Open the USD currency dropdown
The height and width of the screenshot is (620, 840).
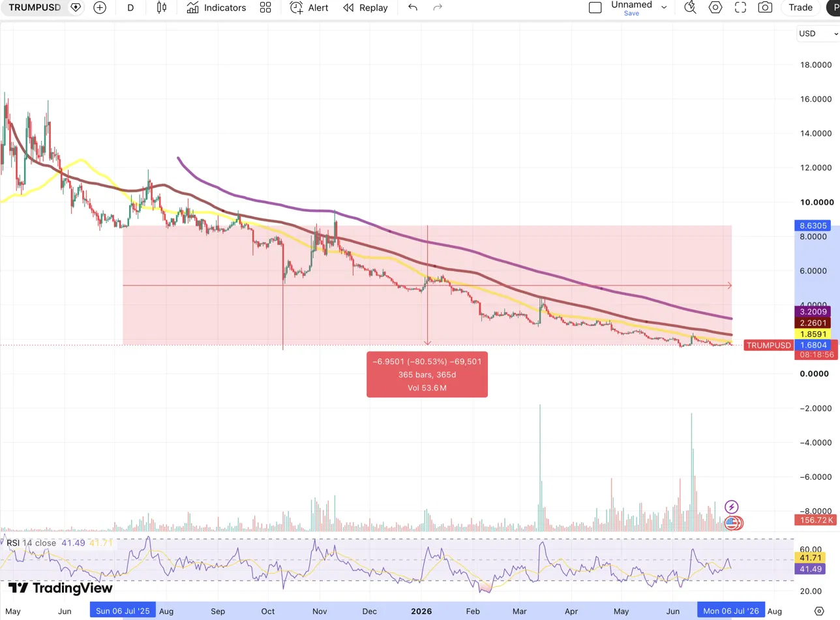click(x=817, y=34)
